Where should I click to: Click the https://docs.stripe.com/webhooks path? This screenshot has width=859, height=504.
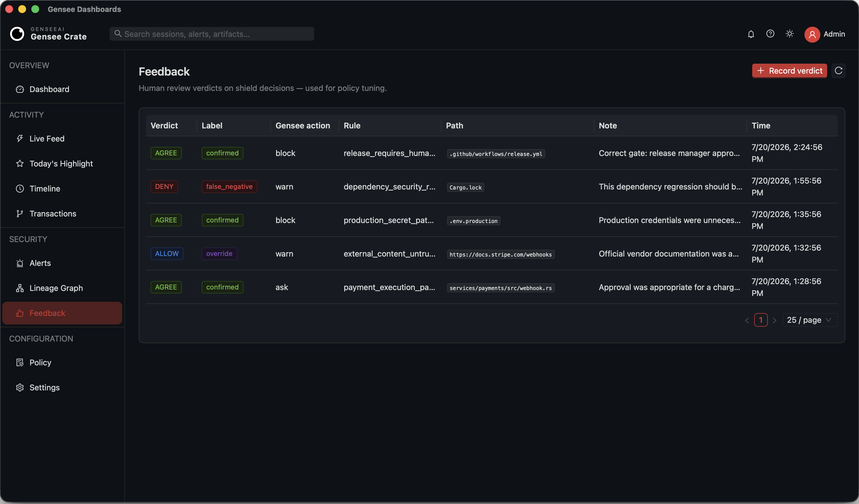click(x=501, y=254)
